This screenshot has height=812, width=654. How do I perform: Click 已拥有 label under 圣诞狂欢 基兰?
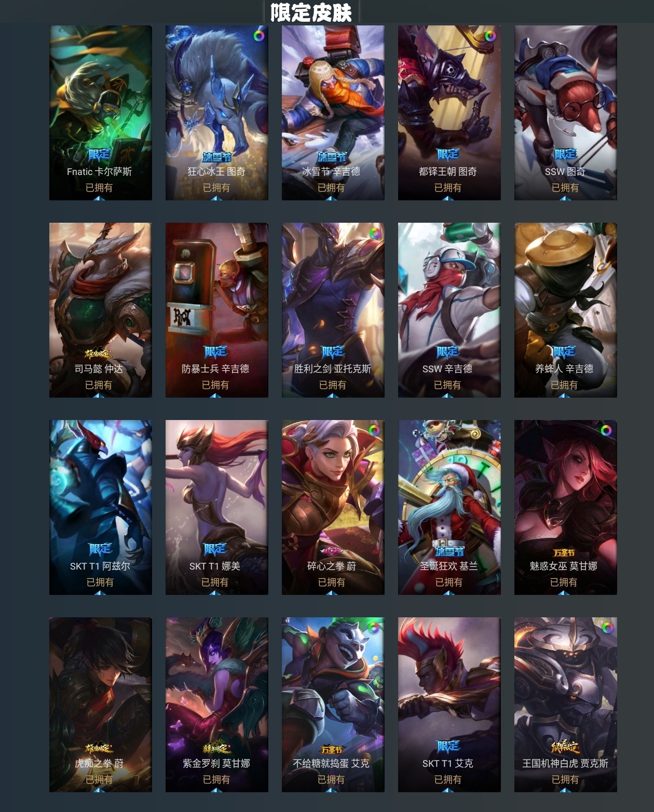(448, 583)
